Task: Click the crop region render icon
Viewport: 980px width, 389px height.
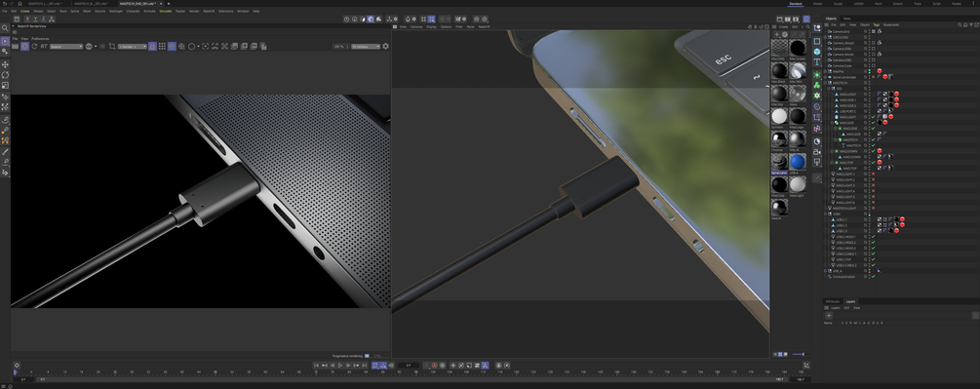Action: pyautogui.click(x=112, y=46)
